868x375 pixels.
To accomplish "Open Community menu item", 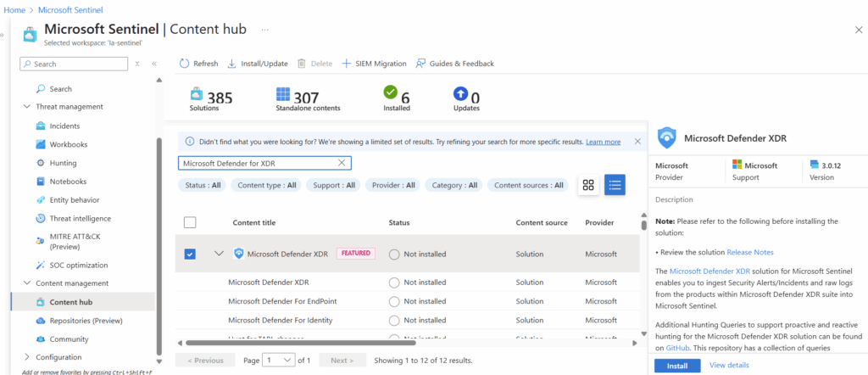I will coord(69,339).
